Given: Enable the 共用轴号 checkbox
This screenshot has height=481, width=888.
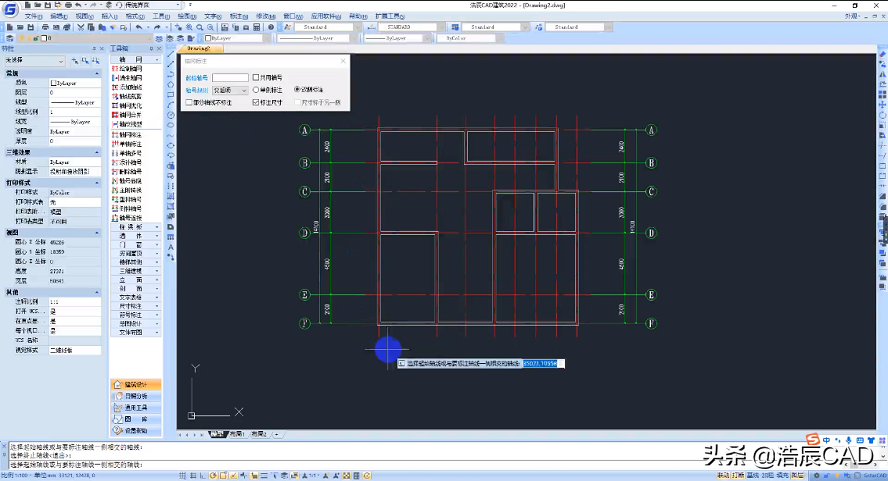Looking at the screenshot, I should point(256,77).
